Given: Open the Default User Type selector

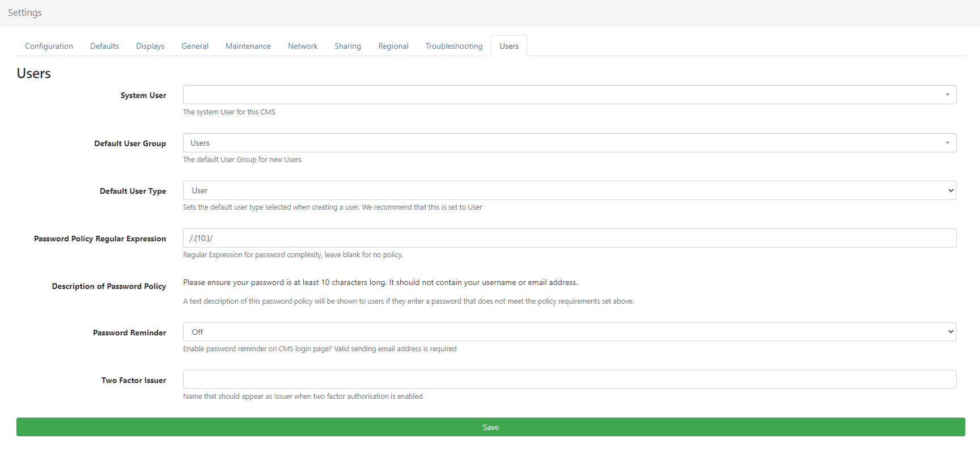Looking at the screenshot, I should (x=569, y=190).
